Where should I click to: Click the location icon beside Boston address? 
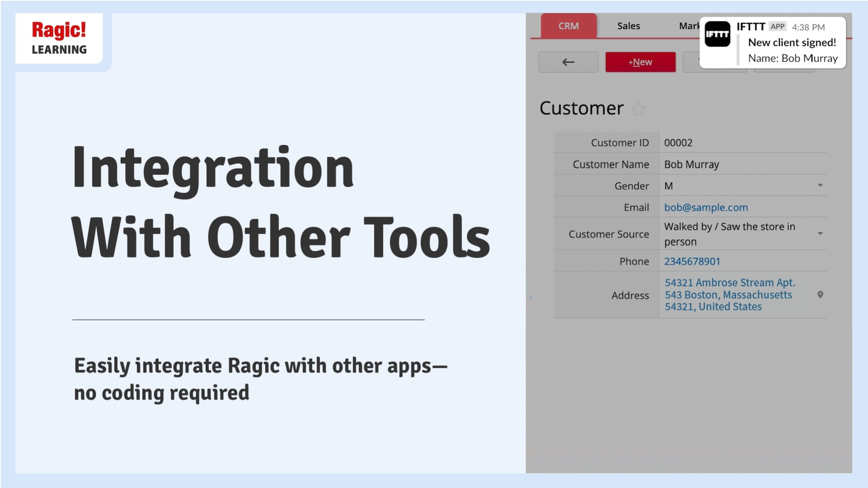821,295
